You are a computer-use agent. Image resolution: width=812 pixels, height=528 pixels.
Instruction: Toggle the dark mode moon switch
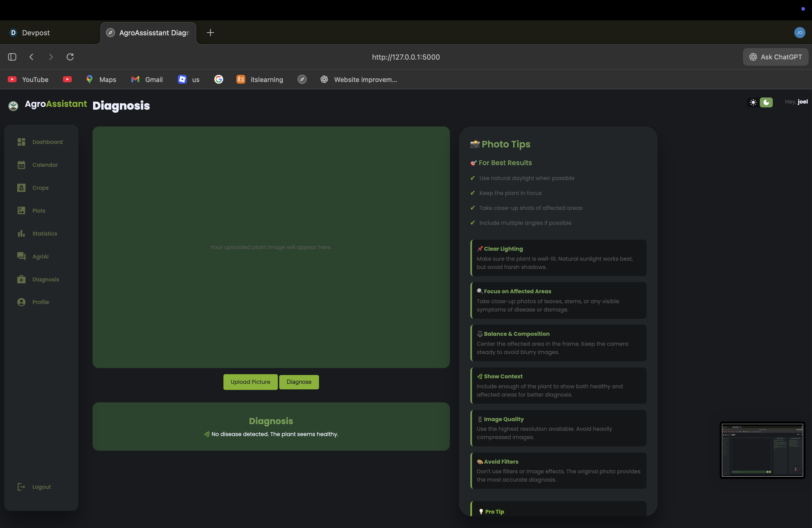click(x=766, y=102)
